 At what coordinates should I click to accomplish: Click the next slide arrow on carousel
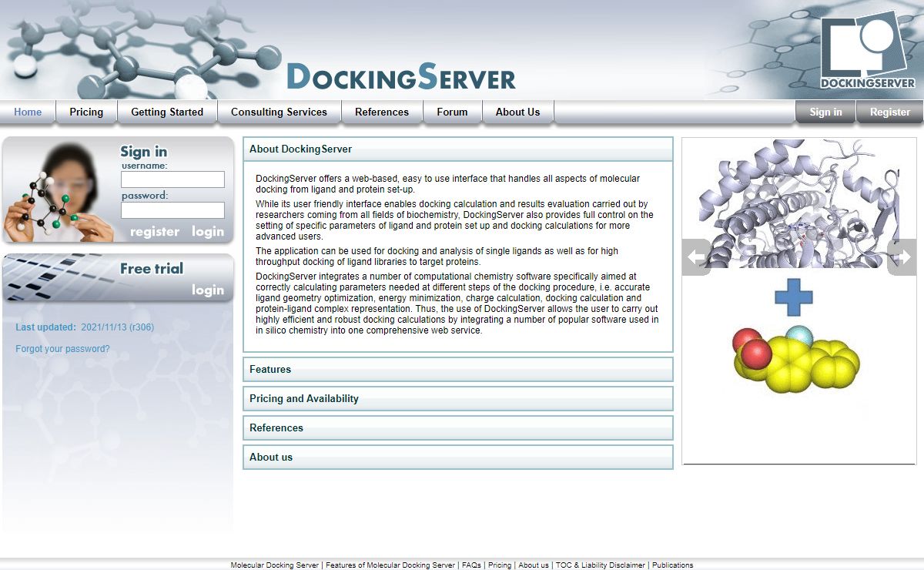pyautogui.click(x=902, y=257)
